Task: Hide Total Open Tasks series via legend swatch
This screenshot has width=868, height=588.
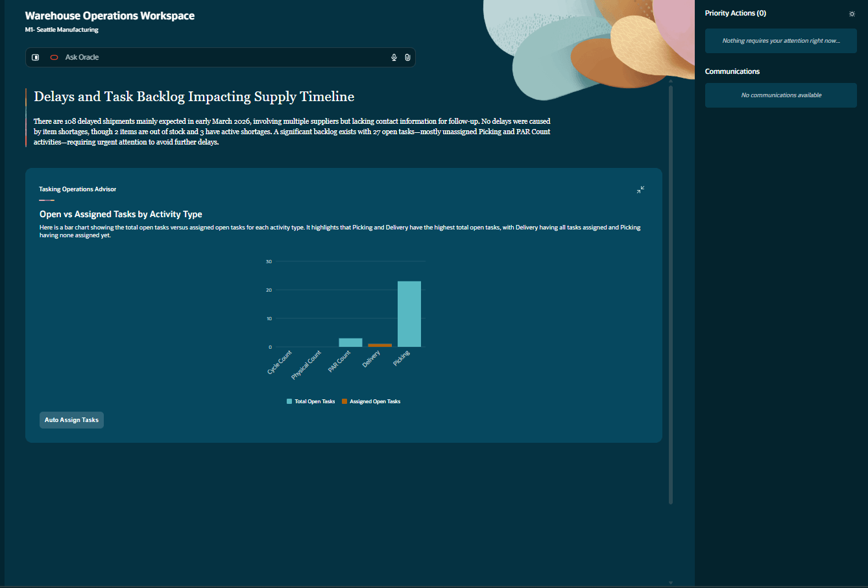Action: [x=289, y=401]
